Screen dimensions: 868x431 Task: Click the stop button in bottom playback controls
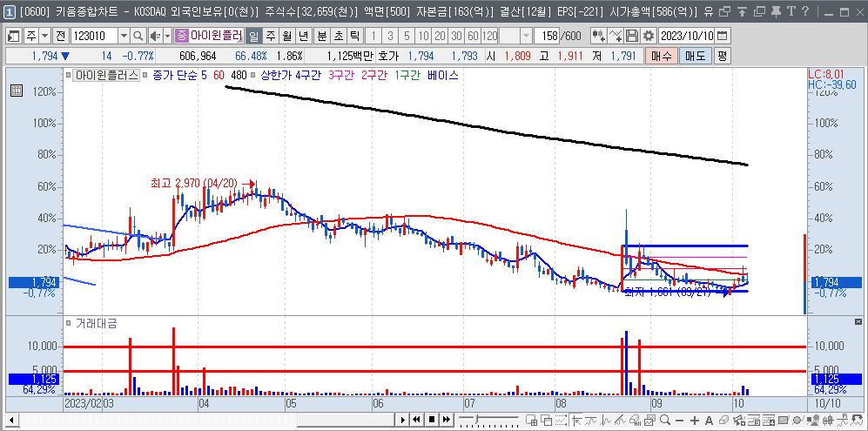(x=433, y=420)
